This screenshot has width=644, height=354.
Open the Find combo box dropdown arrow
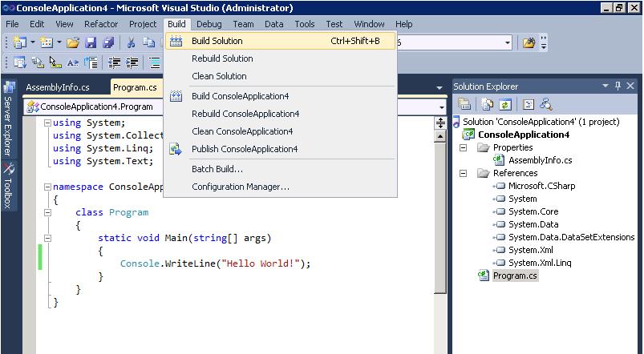pyautogui.click(x=507, y=42)
